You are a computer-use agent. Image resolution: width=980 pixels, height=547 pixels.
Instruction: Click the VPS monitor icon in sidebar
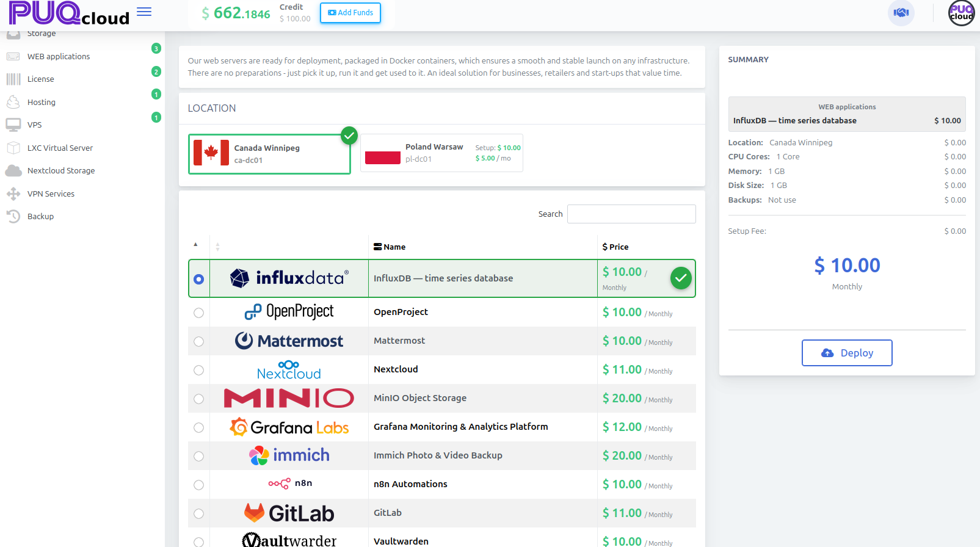[13, 125]
